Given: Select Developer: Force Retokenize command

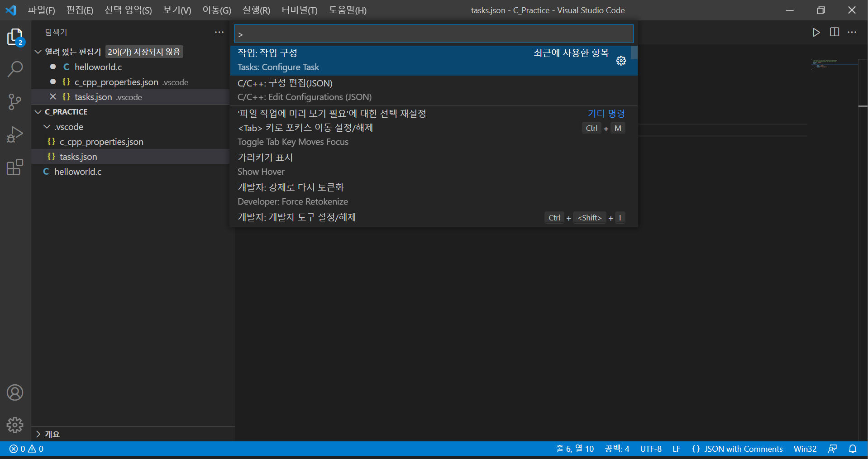Looking at the screenshot, I should click(x=434, y=195).
